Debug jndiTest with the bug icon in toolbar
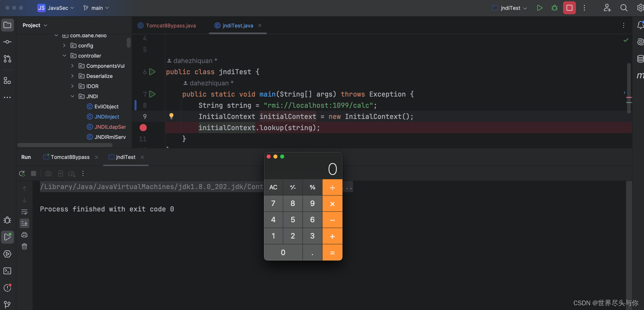This screenshot has height=310, width=644. coord(555,8)
